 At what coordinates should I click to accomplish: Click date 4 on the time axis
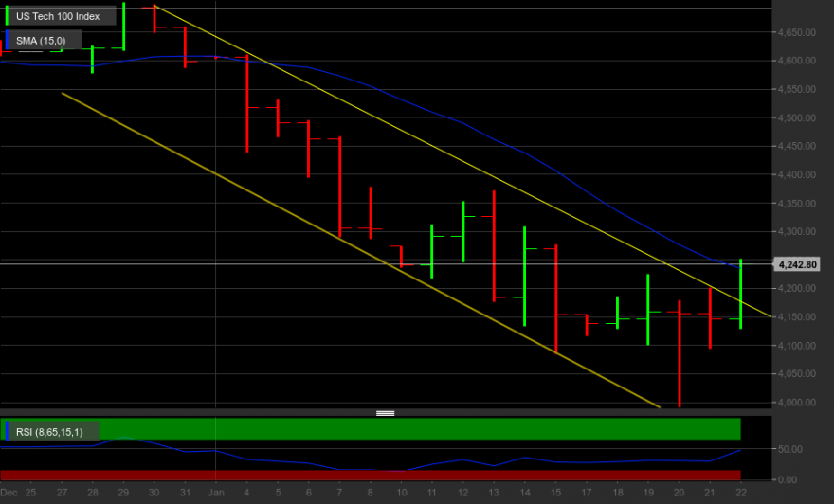(x=246, y=493)
